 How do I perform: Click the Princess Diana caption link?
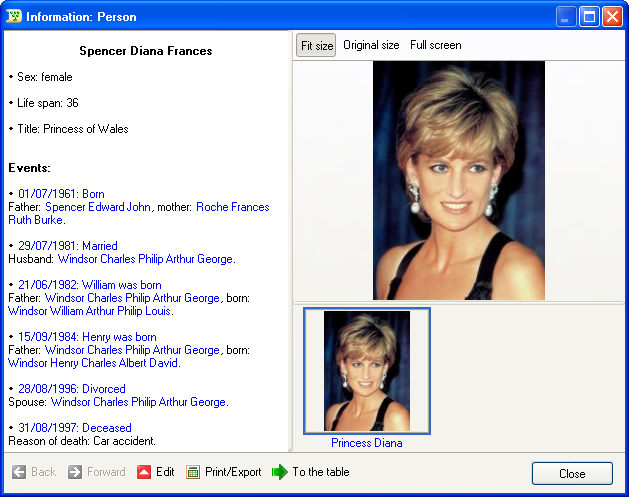[x=367, y=443]
